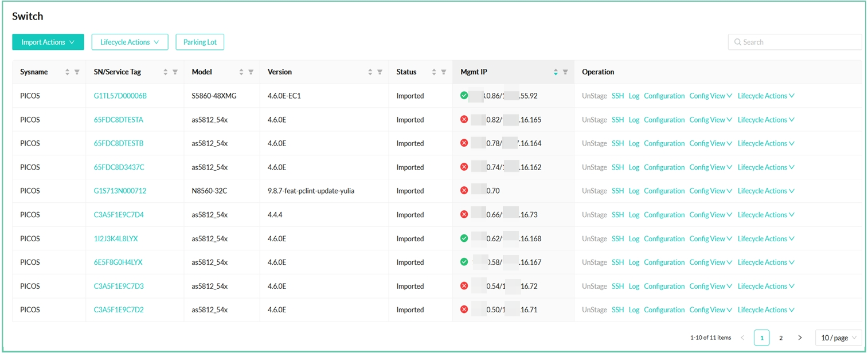Go to the next page arrow
The image size is (868, 353).
pos(800,338)
